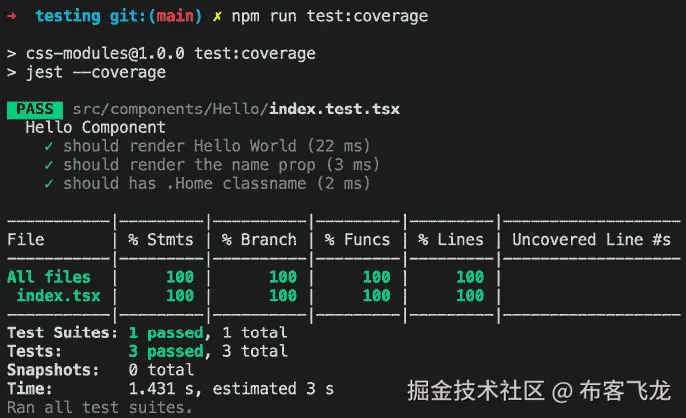Click the % Funcs value for All files
The width and height of the screenshot is (686, 418).
[x=376, y=277]
